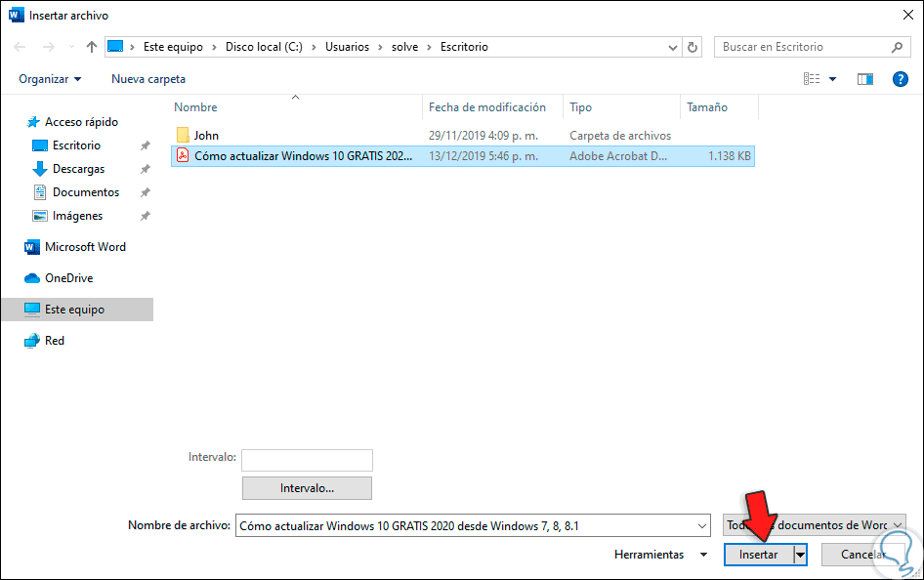Click the pin icon next to Descargas
The height and width of the screenshot is (580, 924).
(145, 169)
